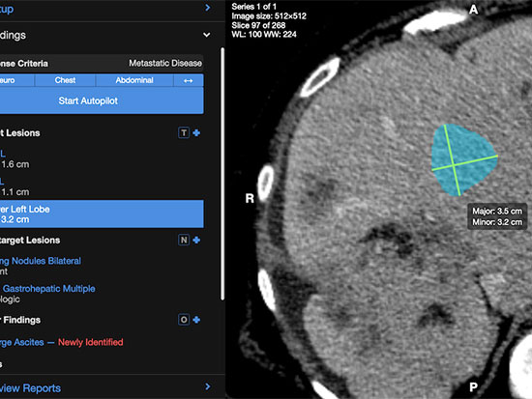Expand the top Setup section arrow
The height and width of the screenshot is (399, 532).
208,8
